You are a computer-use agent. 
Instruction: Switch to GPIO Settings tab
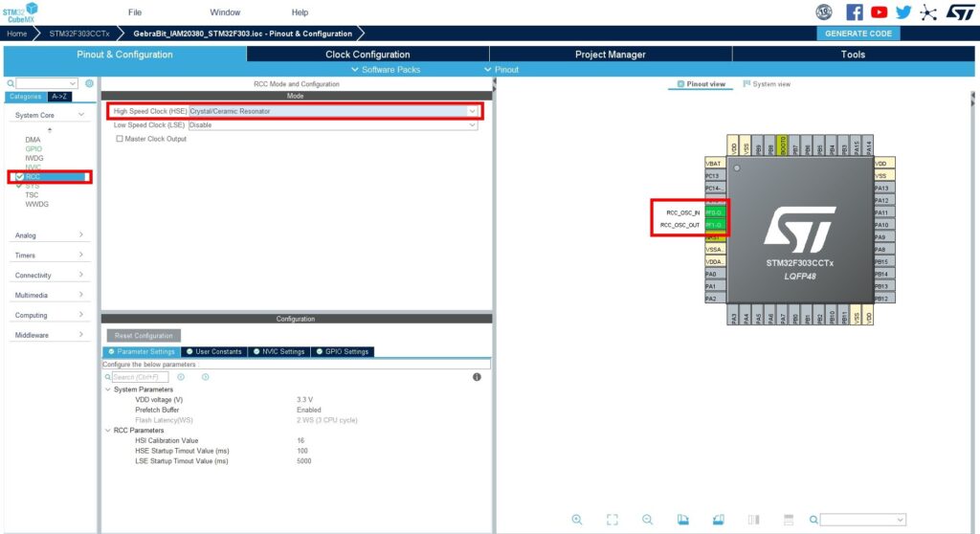point(343,351)
